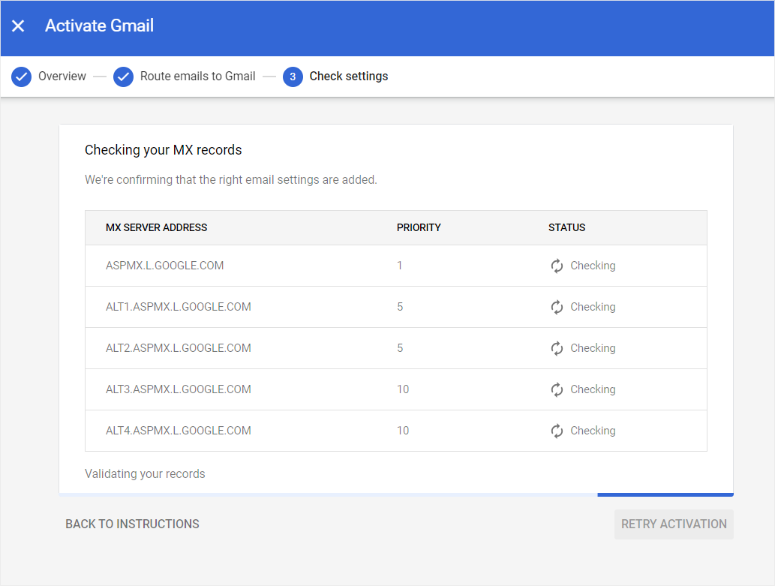Click priority 10 of ALT3.ASPMX row

click(x=403, y=389)
